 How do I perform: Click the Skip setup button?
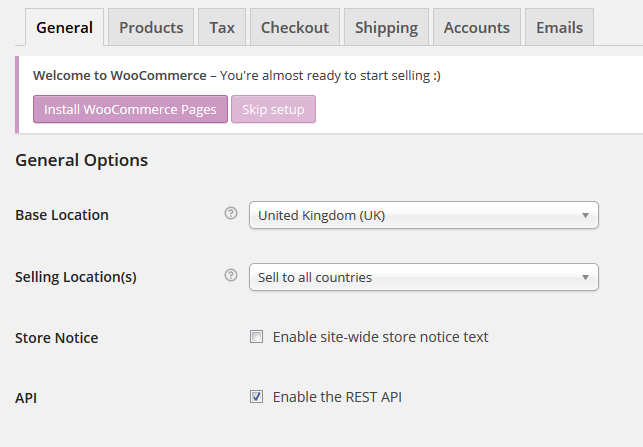[273, 109]
